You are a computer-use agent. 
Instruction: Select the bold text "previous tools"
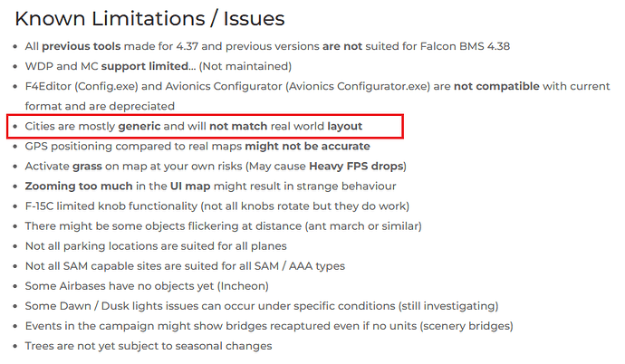point(82,46)
